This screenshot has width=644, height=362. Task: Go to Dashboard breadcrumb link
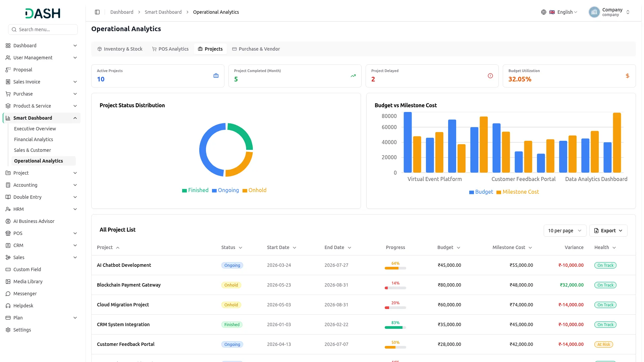(x=122, y=12)
